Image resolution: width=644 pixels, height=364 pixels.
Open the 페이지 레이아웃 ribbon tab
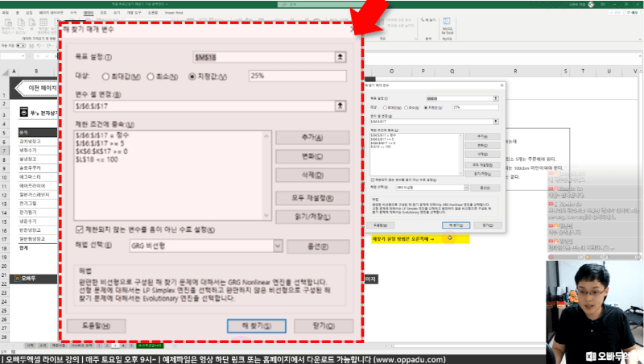pyautogui.click(x=52, y=13)
